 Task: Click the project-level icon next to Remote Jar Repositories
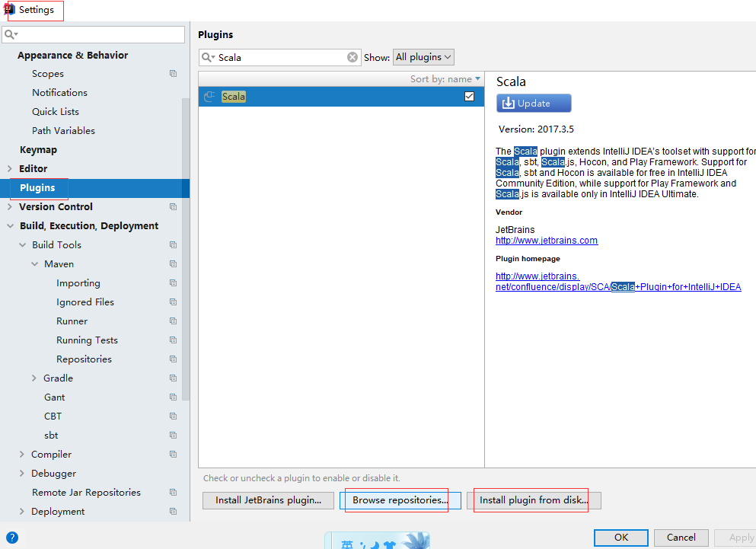coord(173,493)
